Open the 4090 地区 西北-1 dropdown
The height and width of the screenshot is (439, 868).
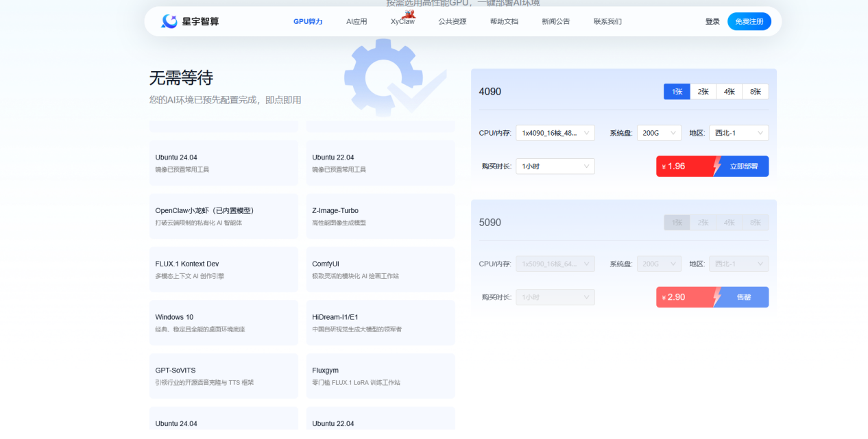(x=739, y=133)
